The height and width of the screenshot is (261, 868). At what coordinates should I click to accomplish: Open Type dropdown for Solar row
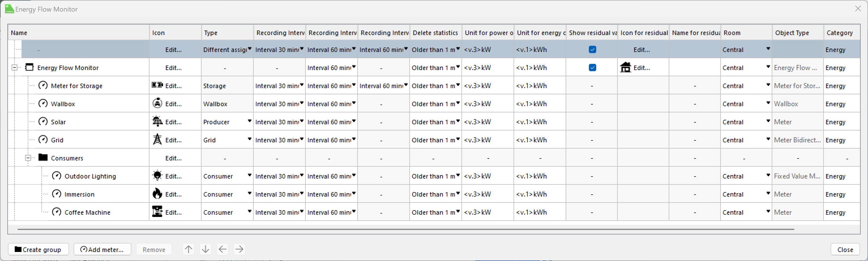pos(249,121)
